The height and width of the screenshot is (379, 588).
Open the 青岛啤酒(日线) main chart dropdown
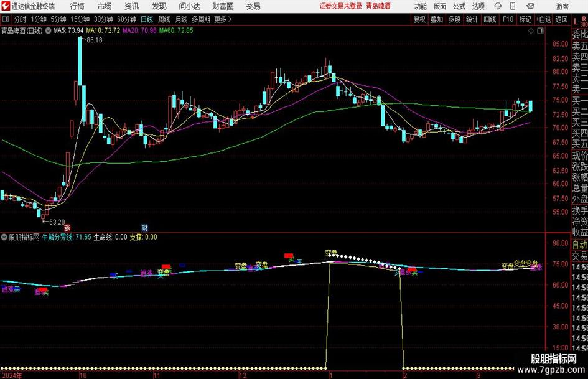click(49, 30)
